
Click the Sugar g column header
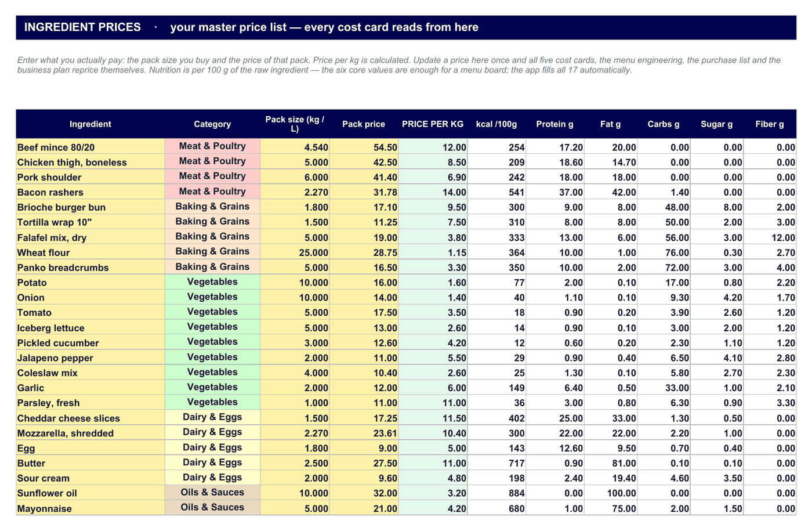tap(717, 124)
